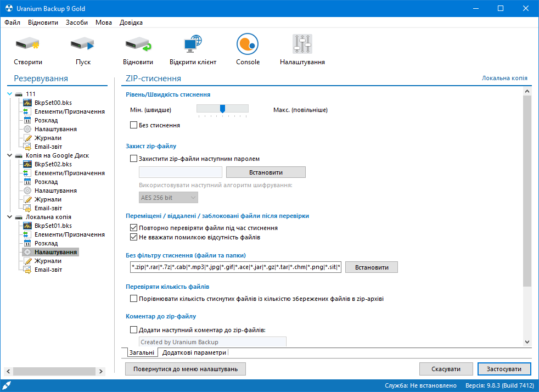Click Налаштування gear icon under 111
539x392 pixels.
[x=27, y=129]
